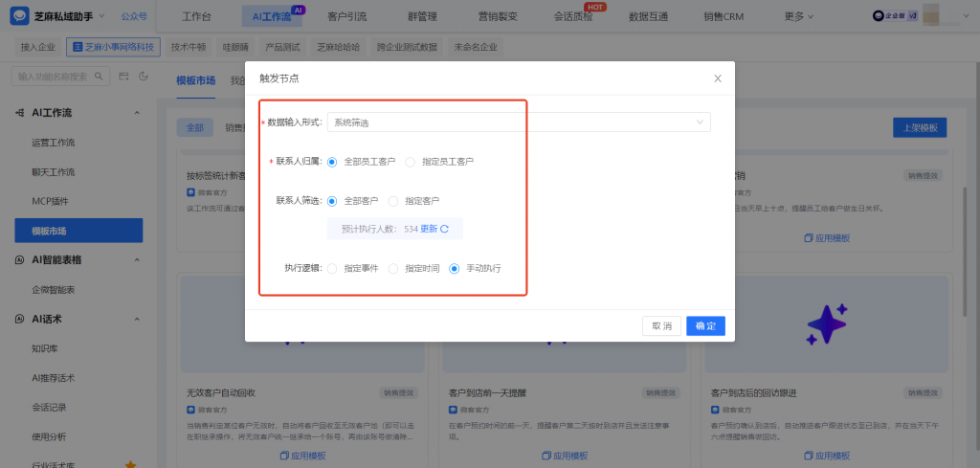This screenshot has height=468, width=980.
Task: Focus the 输入功能名称搜索 search field
Action: tap(60, 77)
